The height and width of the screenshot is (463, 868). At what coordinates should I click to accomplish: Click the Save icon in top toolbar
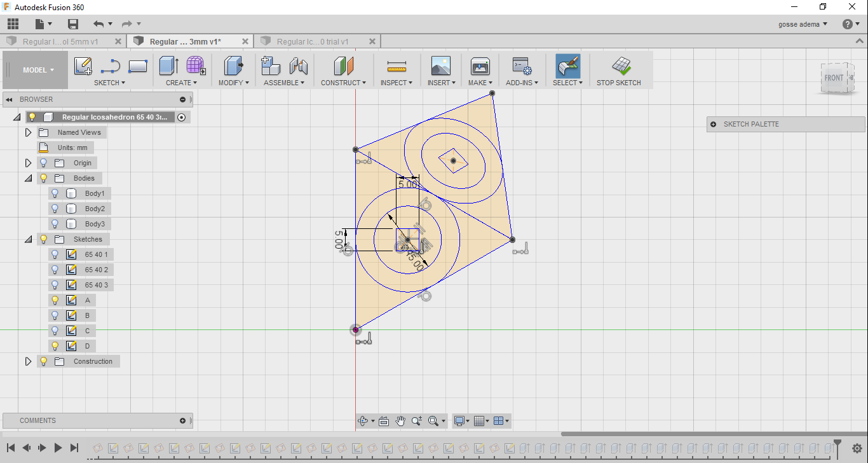[x=73, y=24]
